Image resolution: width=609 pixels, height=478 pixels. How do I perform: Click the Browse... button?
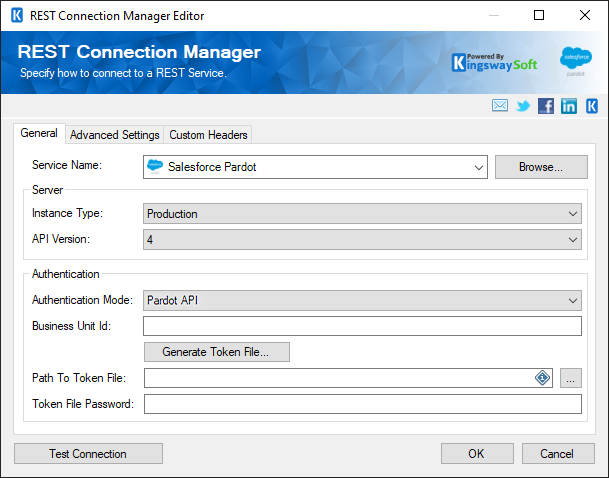[541, 167]
